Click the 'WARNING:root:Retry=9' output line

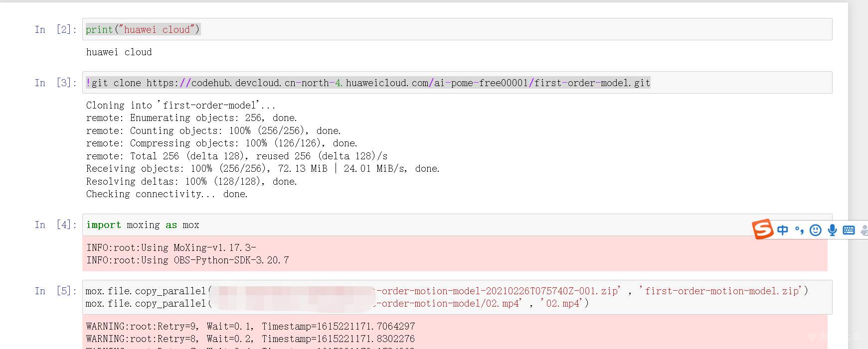pyautogui.click(x=250, y=327)
